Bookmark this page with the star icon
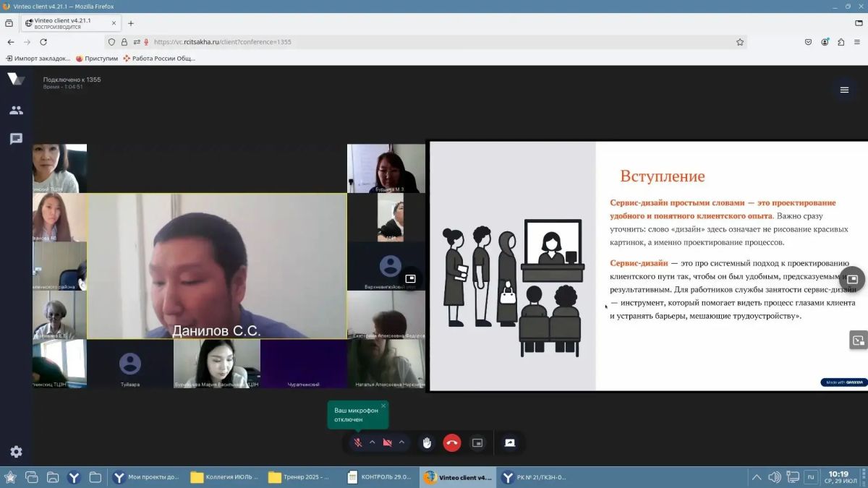Screen dimensions: 868x488 740,42
